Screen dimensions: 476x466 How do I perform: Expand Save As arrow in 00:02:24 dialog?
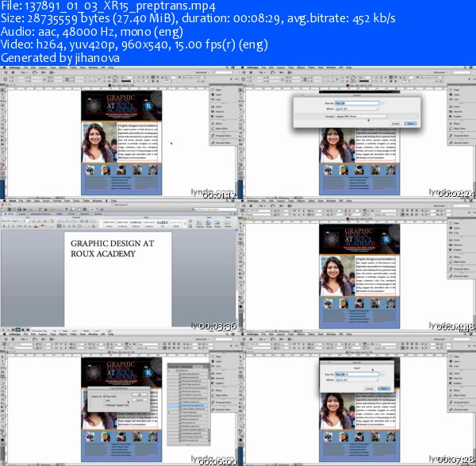pos(382,103)
